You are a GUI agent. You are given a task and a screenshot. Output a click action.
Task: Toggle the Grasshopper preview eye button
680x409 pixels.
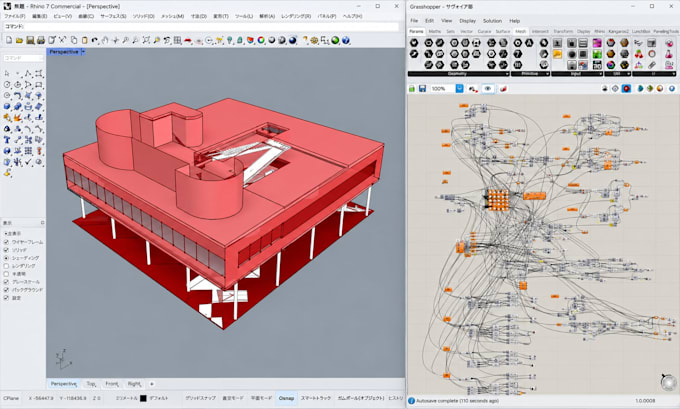pos(488,88)
